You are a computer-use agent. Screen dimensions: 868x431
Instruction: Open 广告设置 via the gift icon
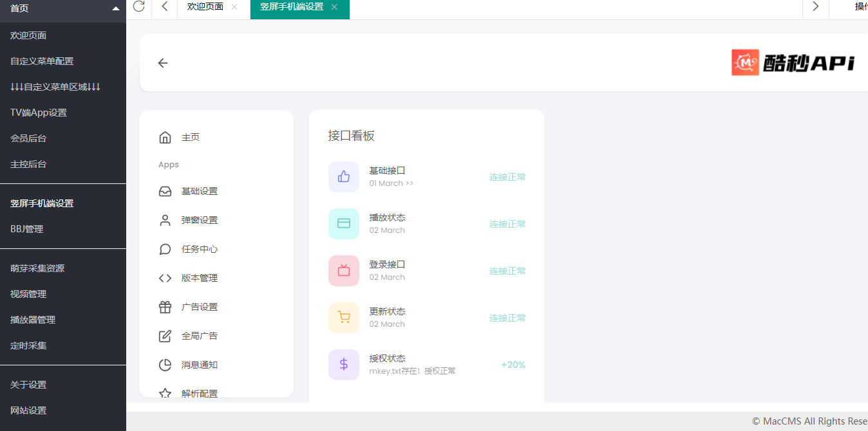click(164, 306)
